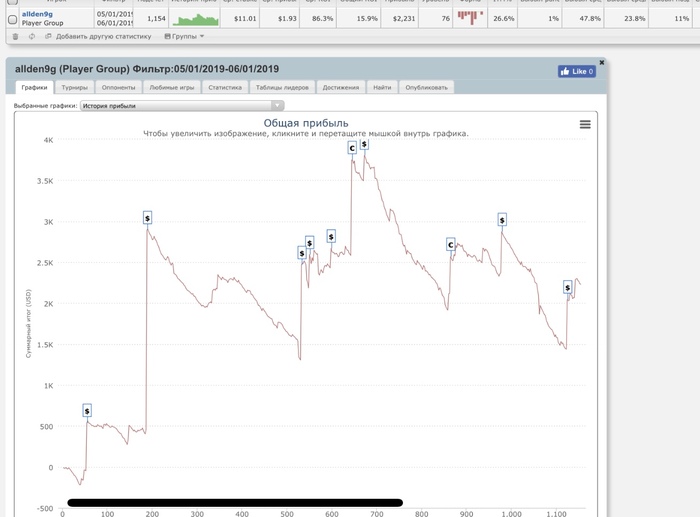Open the chart hamburger menu icon
This screenshot has width=700, height=517.
point(585,125)
